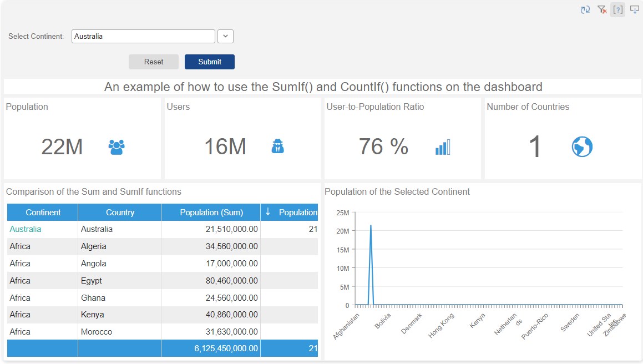Submit the continent selection
Viewport: 643px width, 364px height.
(209, 62)
